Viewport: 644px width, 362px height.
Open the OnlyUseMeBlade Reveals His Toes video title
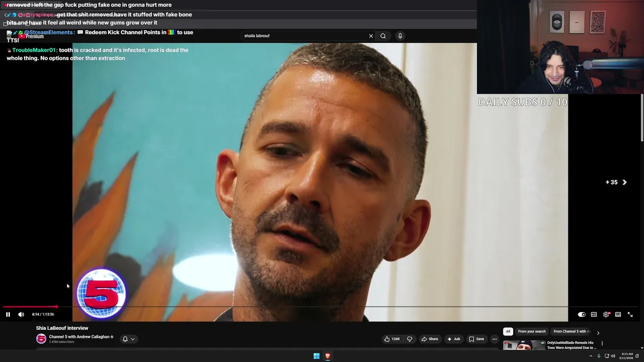point(572,345)
